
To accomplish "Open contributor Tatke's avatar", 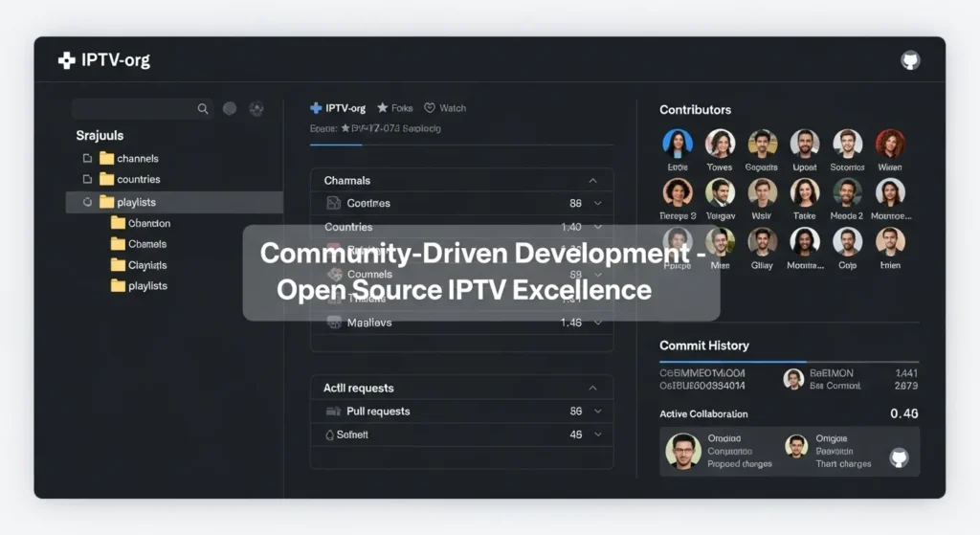I will pos(805,192).
